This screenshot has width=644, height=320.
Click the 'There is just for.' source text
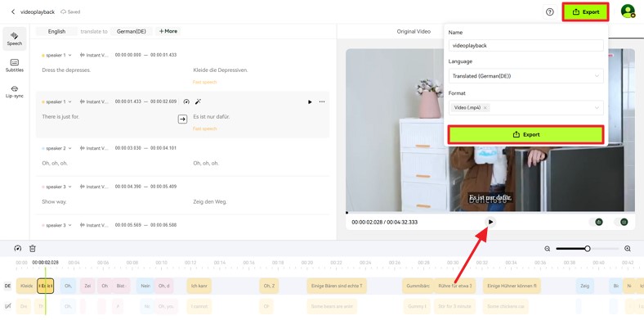pos(60,117)
